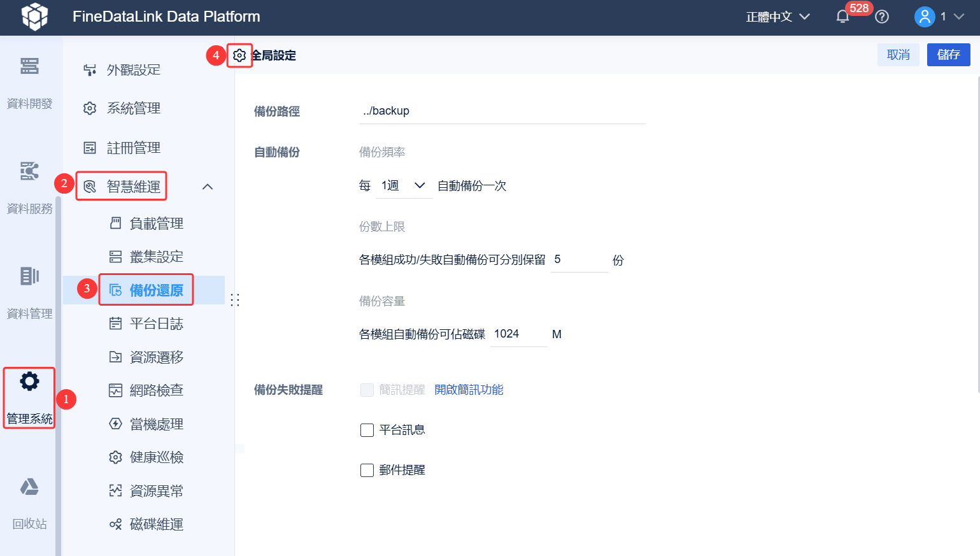Screen dimensions: 980x556
Task: Click the 網路檢查 icon
Action: [115, 390]
